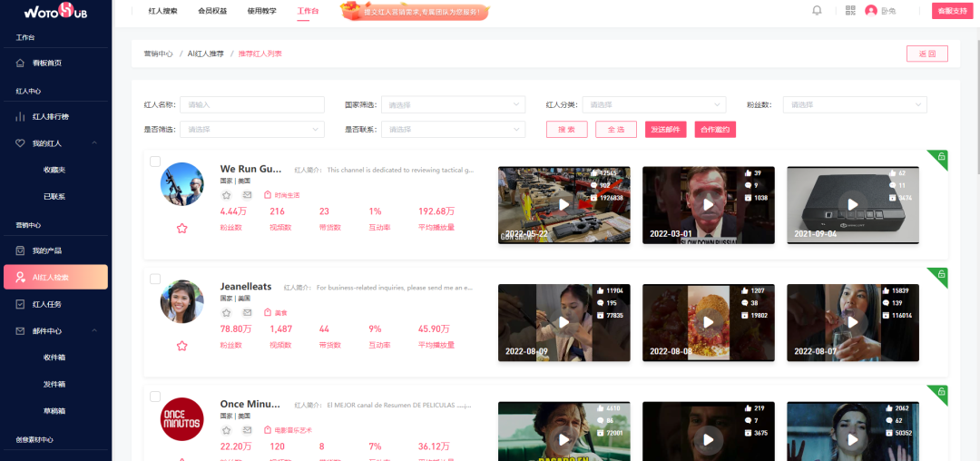Open the notification bell
This screenshot has height=461, width=980.
coord(817,11)
